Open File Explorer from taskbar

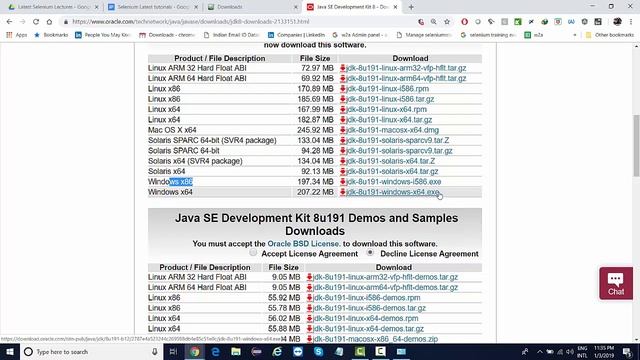(236, 351)
